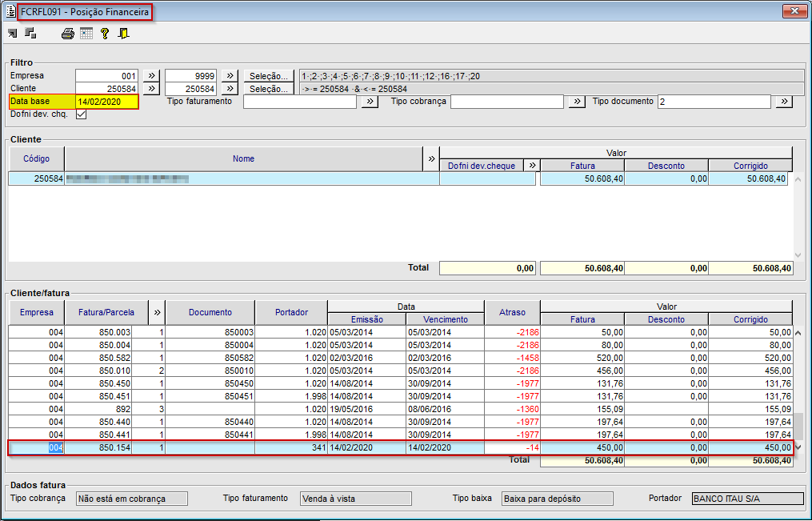812x521 pixels.
Task: Click the Data base date field
Action: 106,102
